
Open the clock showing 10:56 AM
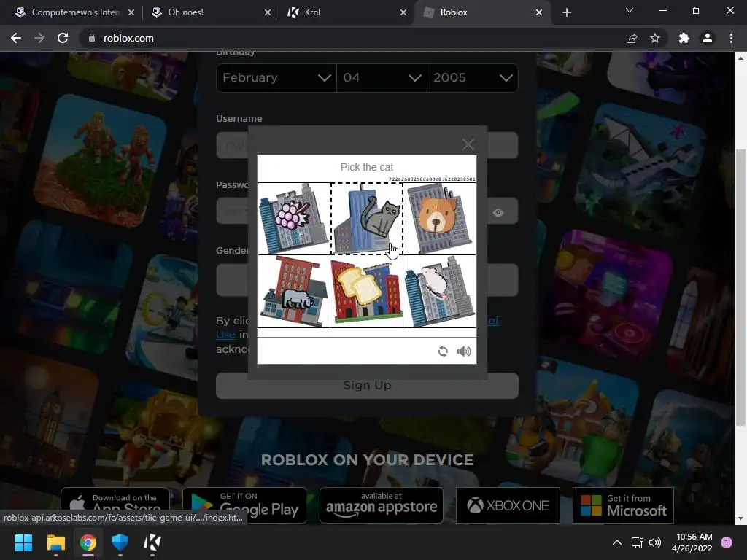point(692,542)
